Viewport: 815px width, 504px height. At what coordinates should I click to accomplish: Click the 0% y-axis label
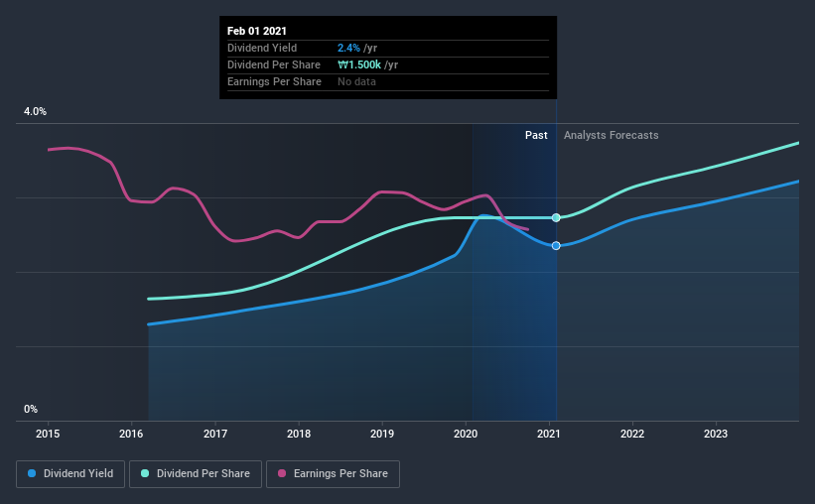(31, 410)
